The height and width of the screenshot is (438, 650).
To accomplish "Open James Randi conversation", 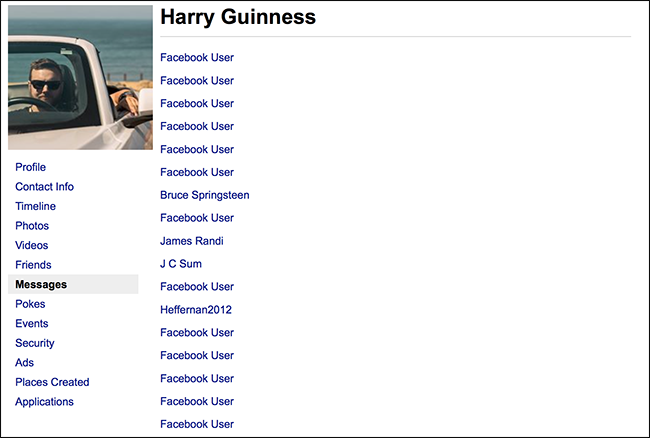I will point(192,241).
